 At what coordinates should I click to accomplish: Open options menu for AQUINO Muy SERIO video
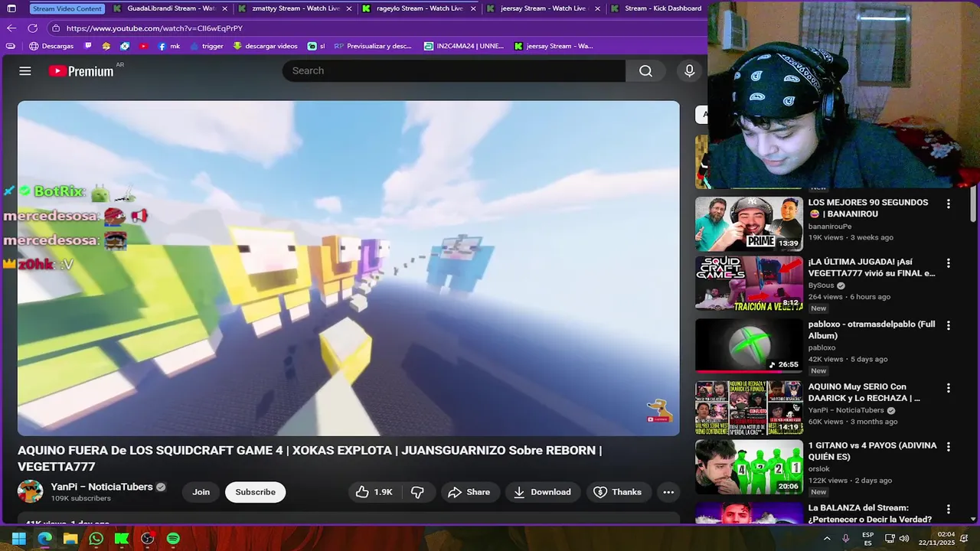(948, 388)
